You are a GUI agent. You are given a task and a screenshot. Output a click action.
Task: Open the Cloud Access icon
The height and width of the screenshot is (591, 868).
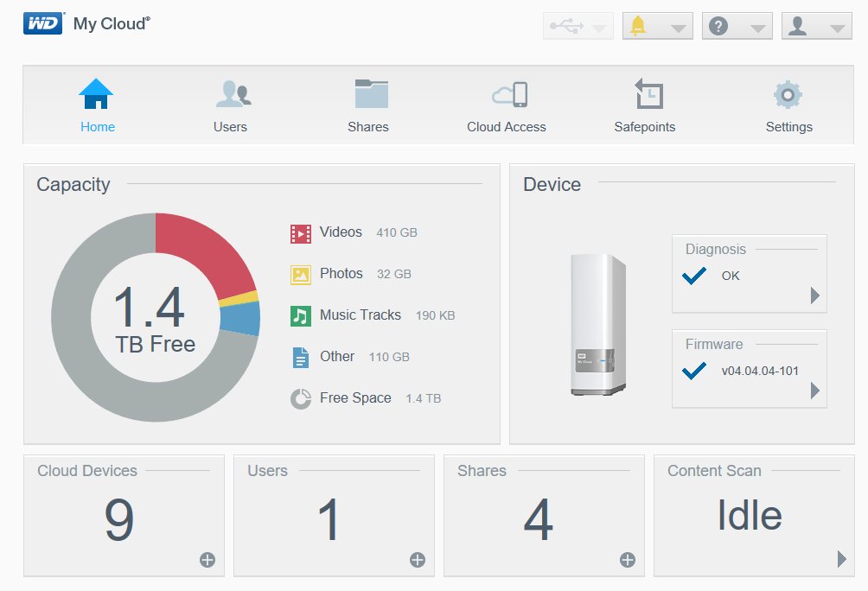point(509,94)
